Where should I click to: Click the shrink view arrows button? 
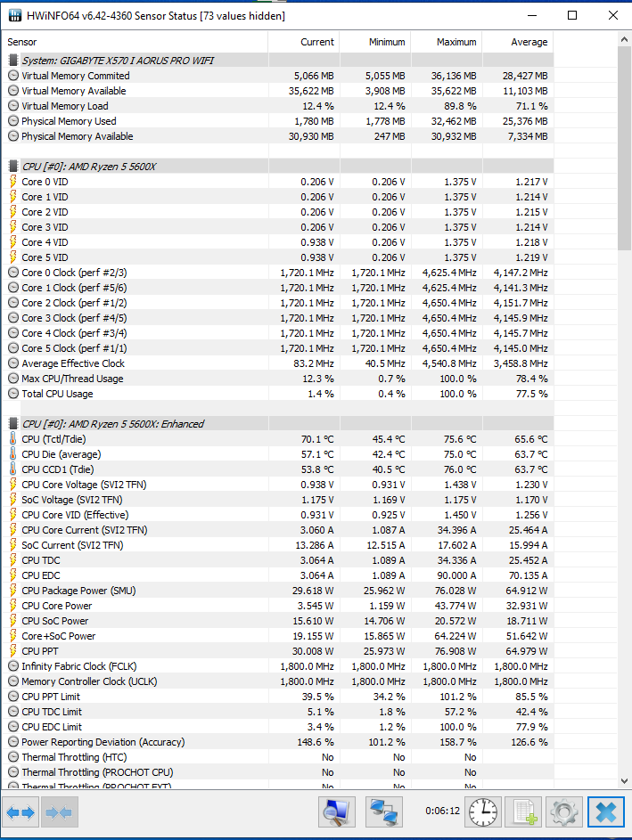(60, 812)
